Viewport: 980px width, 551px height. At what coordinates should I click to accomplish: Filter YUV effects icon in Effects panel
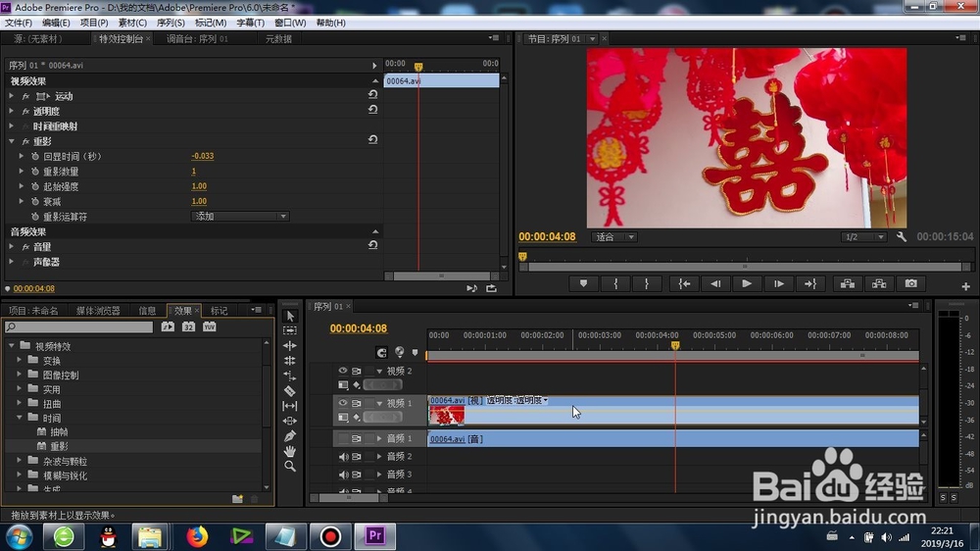(210, 326)
